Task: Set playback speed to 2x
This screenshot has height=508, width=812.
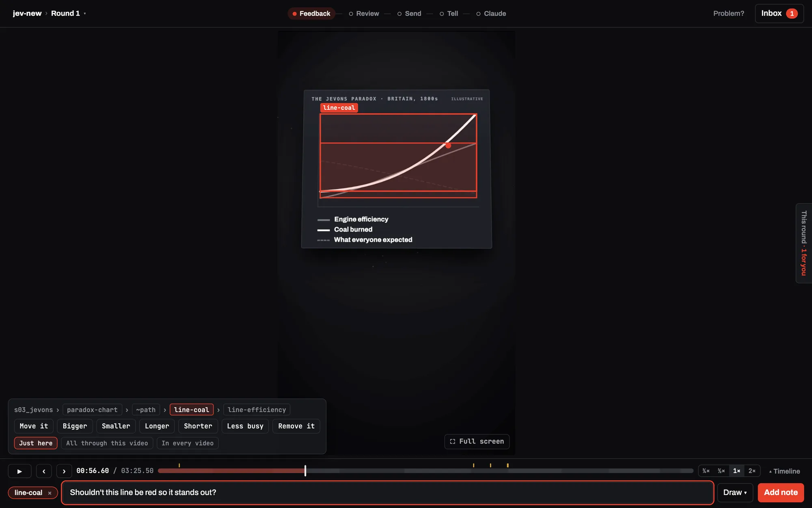Action: (x=752, y=471)
